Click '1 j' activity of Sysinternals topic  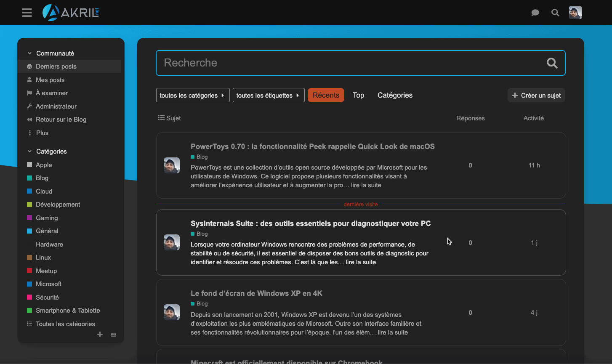(x=534, y=243)
